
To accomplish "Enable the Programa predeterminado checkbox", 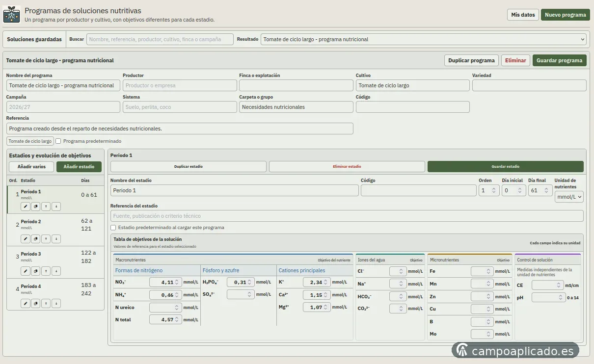I will point(58,141).
